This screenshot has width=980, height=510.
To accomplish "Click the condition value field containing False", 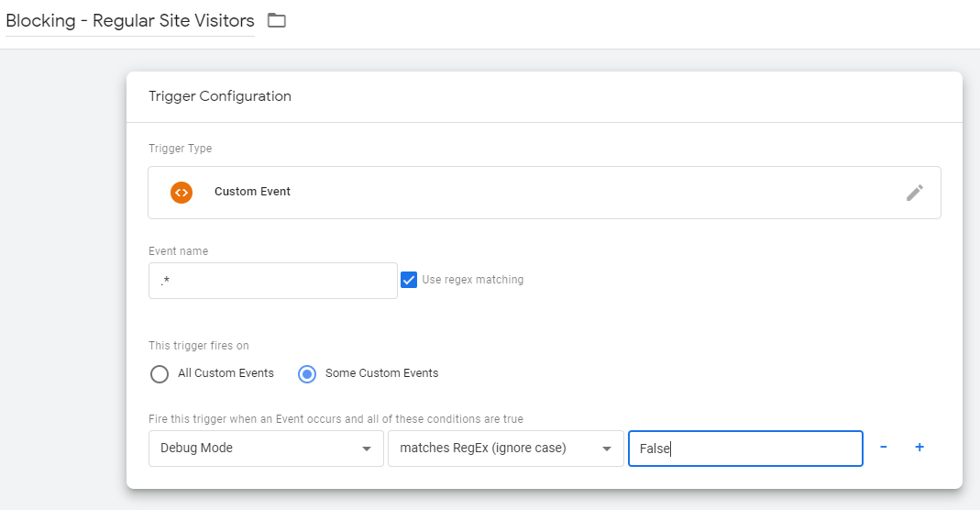I will click(745, 449).
